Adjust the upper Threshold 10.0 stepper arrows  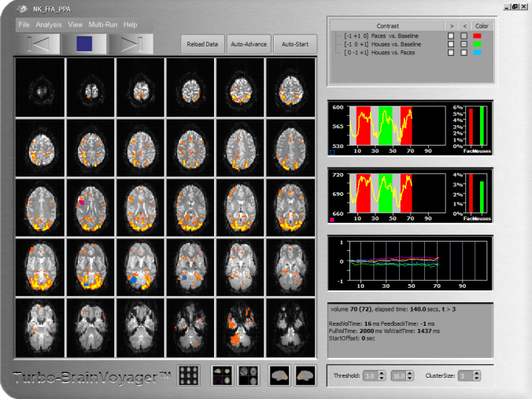pyautogui.click(x=408, y=376)
